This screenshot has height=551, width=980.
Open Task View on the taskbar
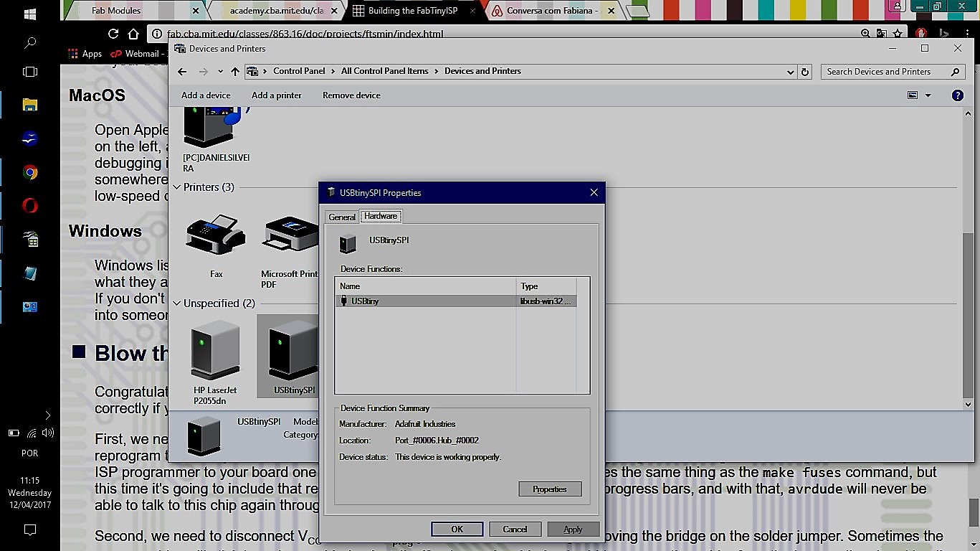click(x=30, y=72)
